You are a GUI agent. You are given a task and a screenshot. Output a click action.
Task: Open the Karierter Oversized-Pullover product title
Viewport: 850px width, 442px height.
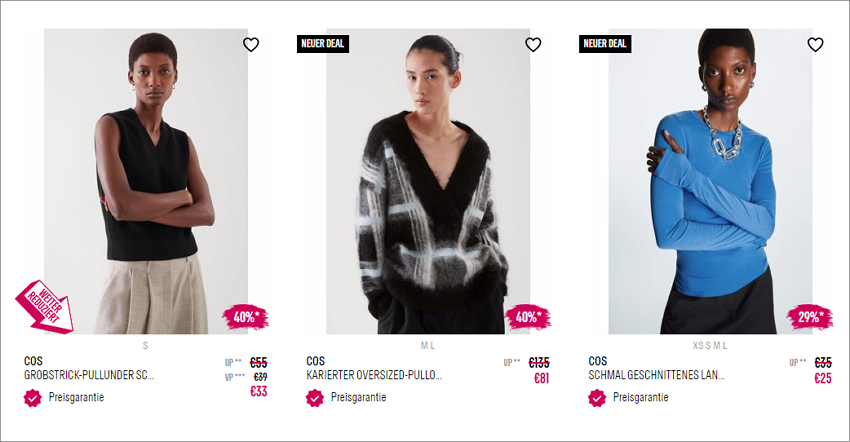(374, 375)
